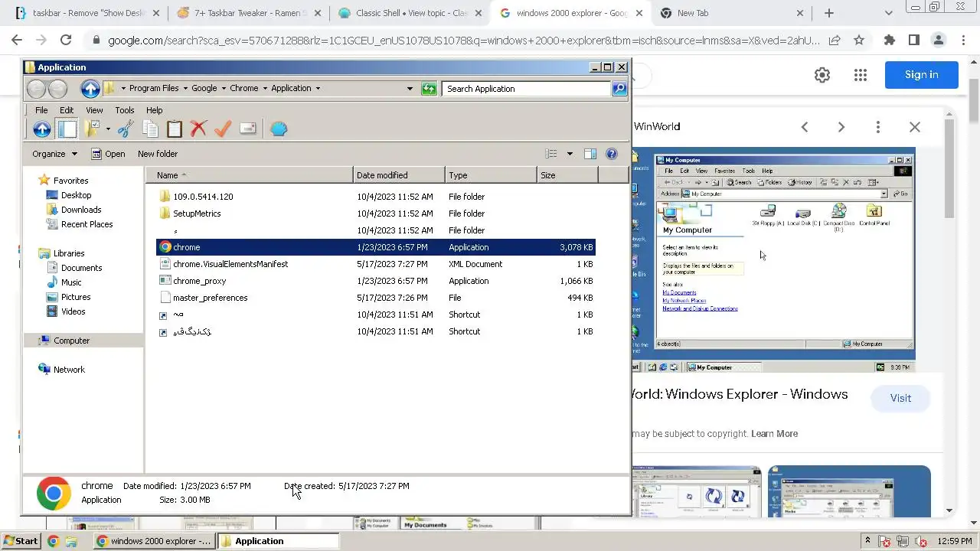The width and height of the screenshot is (980, 551).
Task: Click the Back navigation button
Action: click(36, 89)
